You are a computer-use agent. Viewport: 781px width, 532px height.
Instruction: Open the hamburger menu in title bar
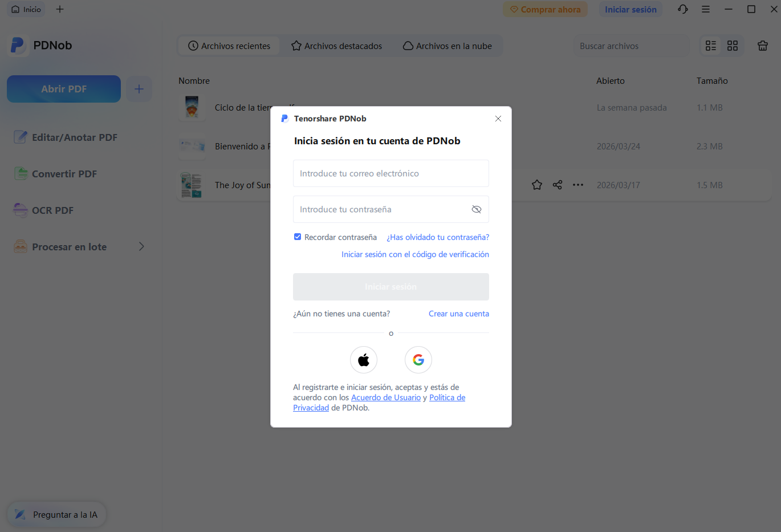pyautogui.click(x=706, y=9)
